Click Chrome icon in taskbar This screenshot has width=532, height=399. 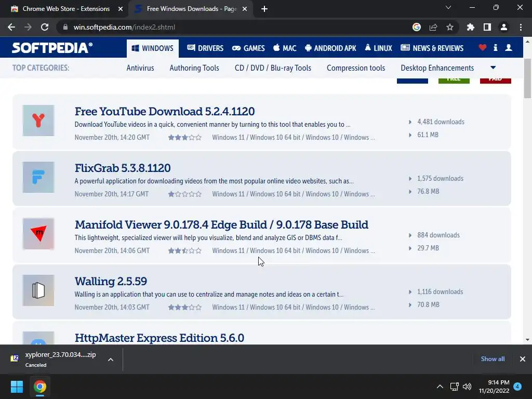(39, 387)
